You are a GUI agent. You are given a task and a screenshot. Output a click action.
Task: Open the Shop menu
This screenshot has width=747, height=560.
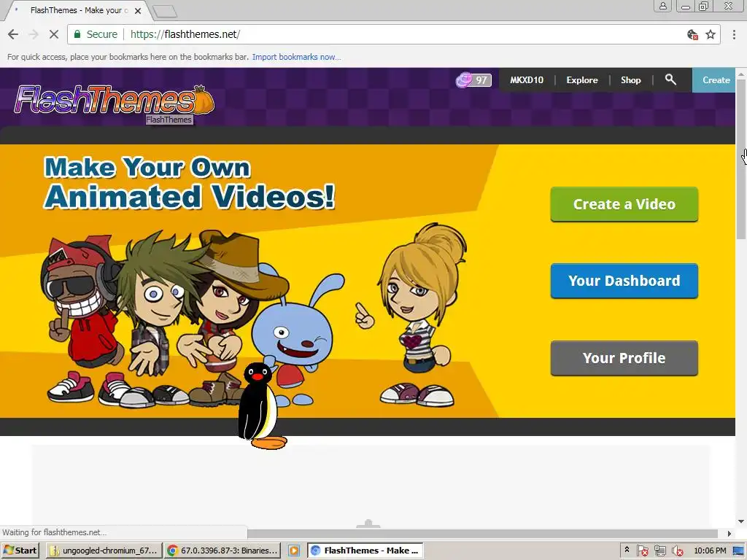coord(631,80)
